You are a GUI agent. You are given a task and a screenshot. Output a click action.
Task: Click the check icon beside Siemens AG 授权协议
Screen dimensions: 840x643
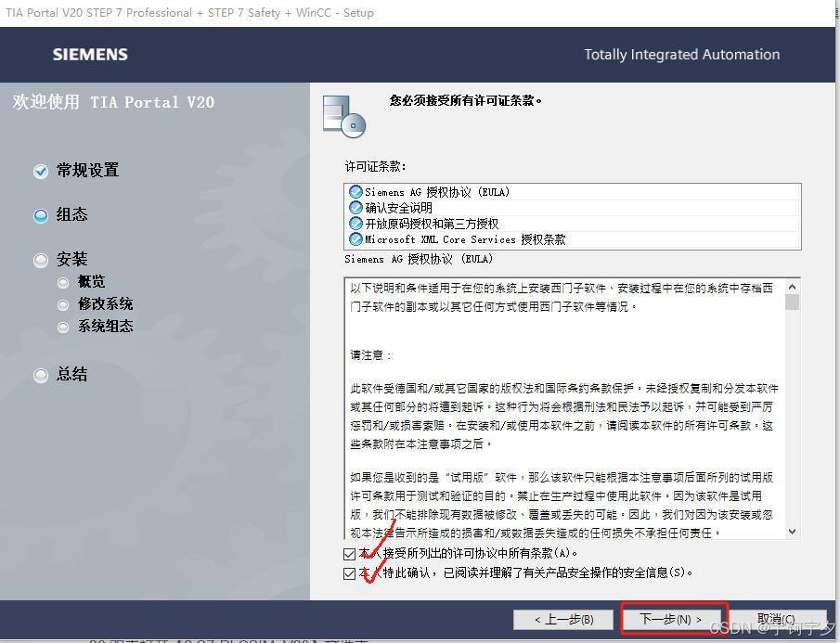[355, 192]
